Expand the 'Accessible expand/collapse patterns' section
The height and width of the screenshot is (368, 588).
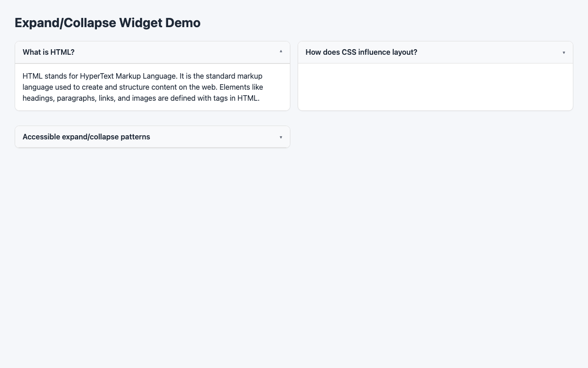coord(153,137)
